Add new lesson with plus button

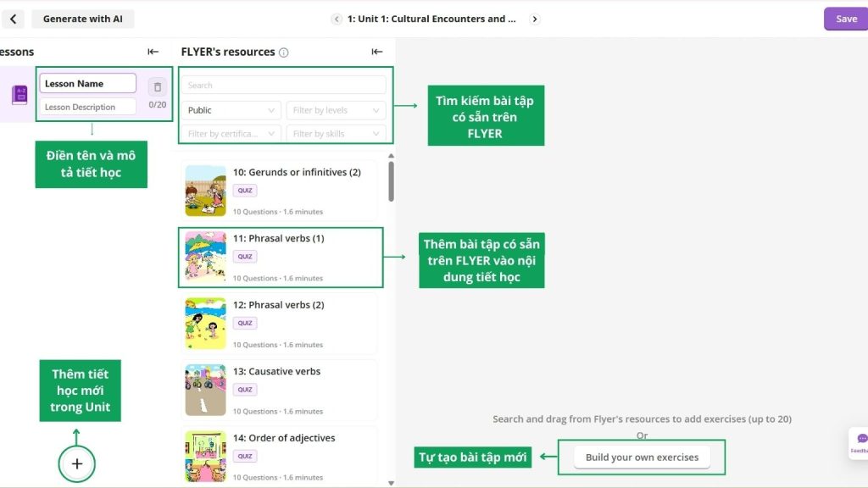pyautogui.click(x=77, y=463)
